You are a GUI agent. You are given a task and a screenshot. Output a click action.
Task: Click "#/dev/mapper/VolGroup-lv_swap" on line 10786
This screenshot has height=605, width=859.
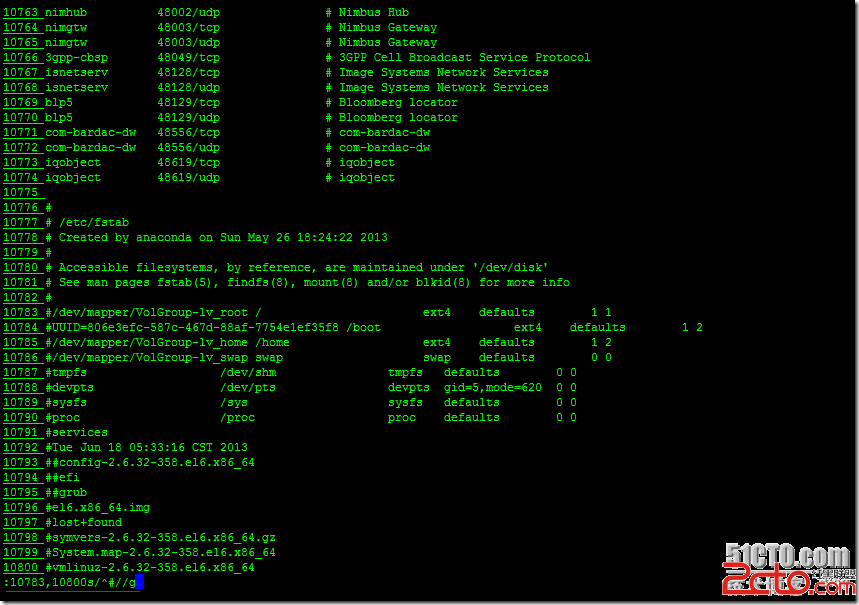tap(147, 357)
